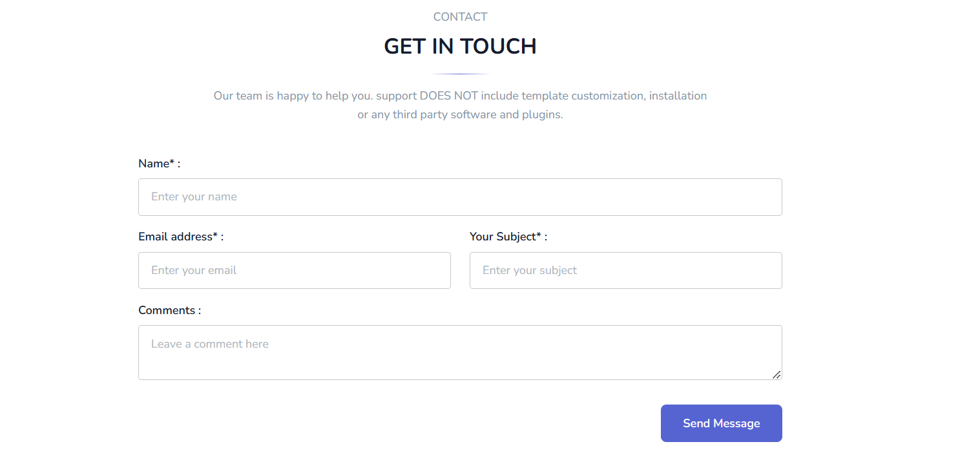Click the required asterisk beside Name

pyautogui.click(x=172, y=163)
